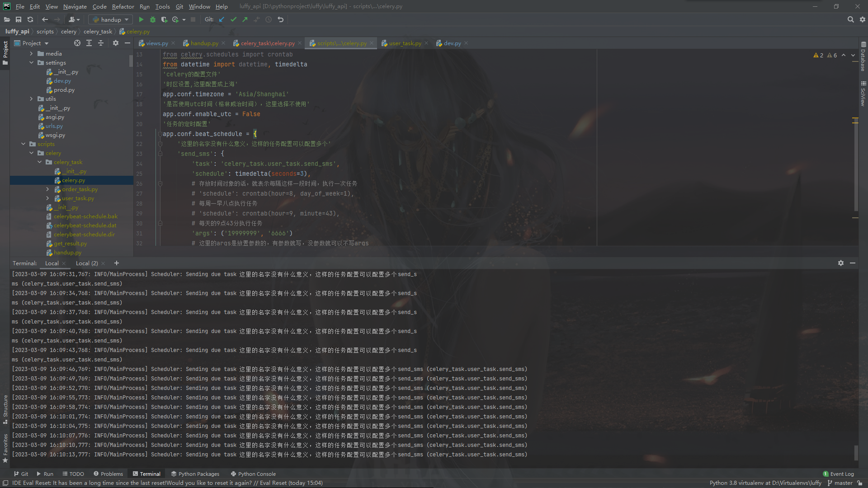Toggle the Git tool window button
The image size is (868, 488).
21,474
